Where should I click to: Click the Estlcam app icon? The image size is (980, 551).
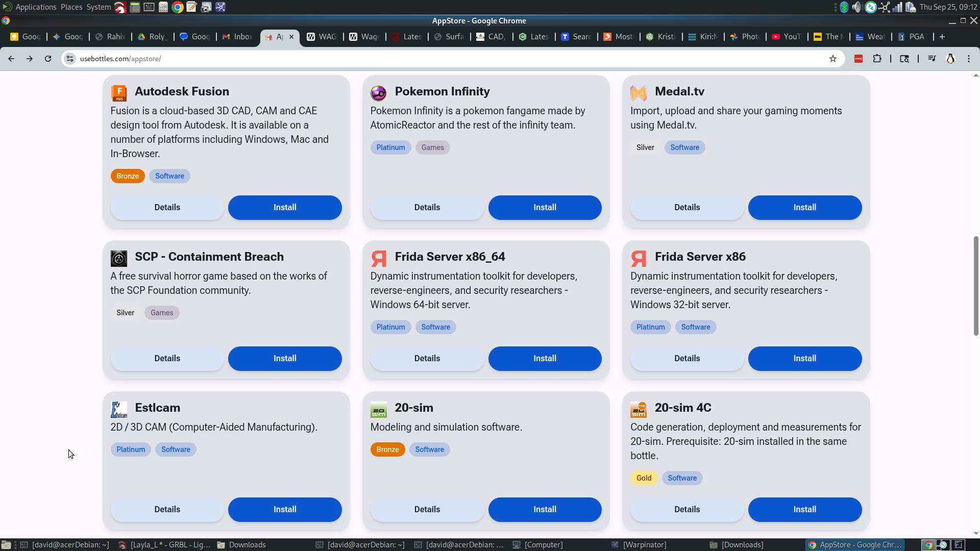click(119, 409)
